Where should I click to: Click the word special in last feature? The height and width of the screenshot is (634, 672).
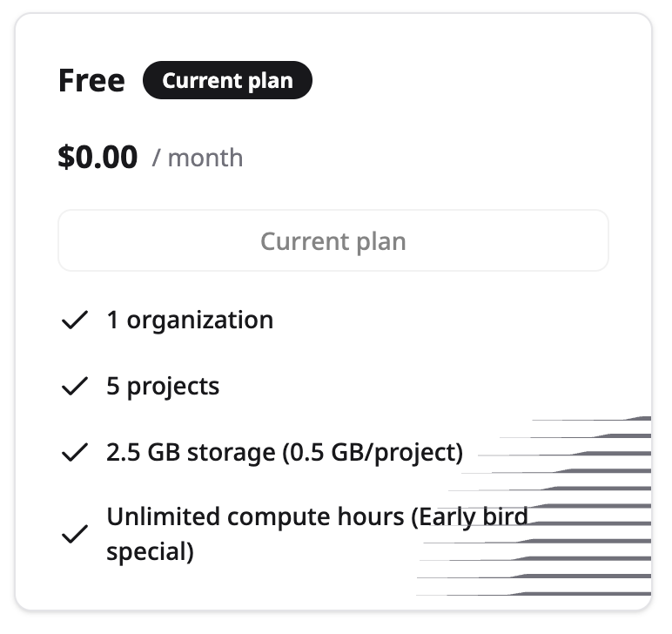click(x=150, y=551)
